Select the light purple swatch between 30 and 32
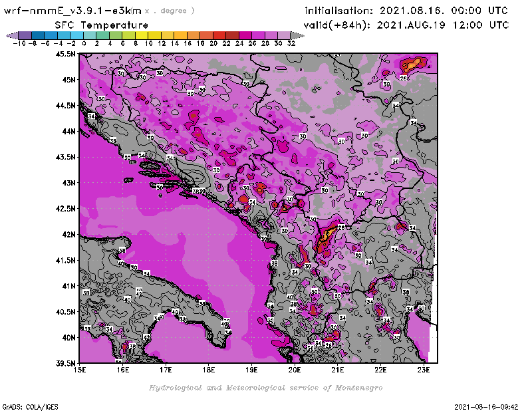 click(284, 35)
